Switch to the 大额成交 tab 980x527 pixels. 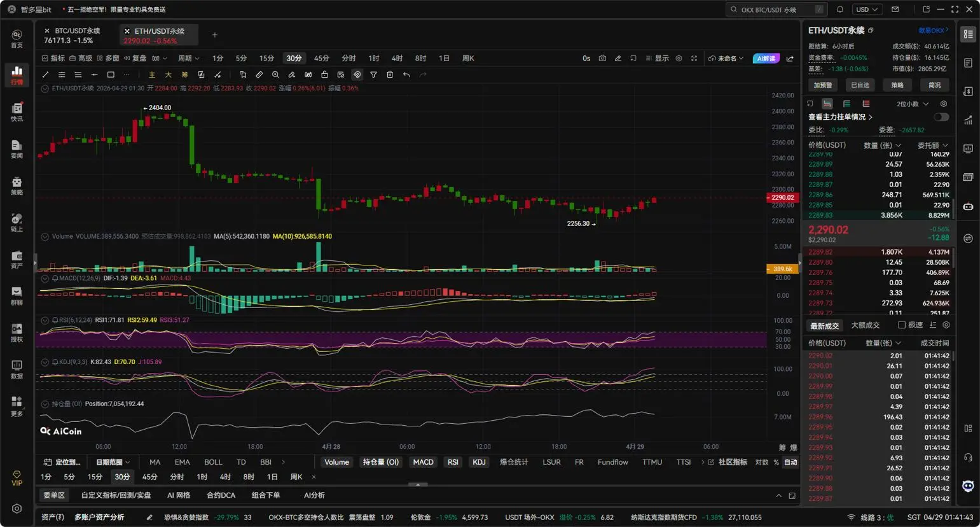click(x=866, y=325)
